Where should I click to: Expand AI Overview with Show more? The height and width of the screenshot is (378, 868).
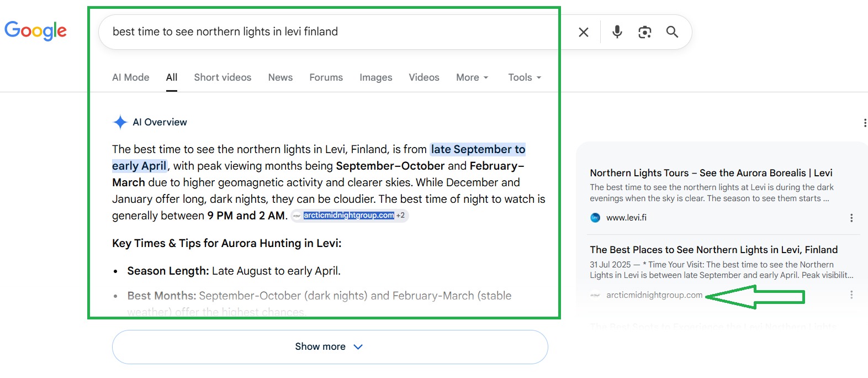click(x=330, y=347)
